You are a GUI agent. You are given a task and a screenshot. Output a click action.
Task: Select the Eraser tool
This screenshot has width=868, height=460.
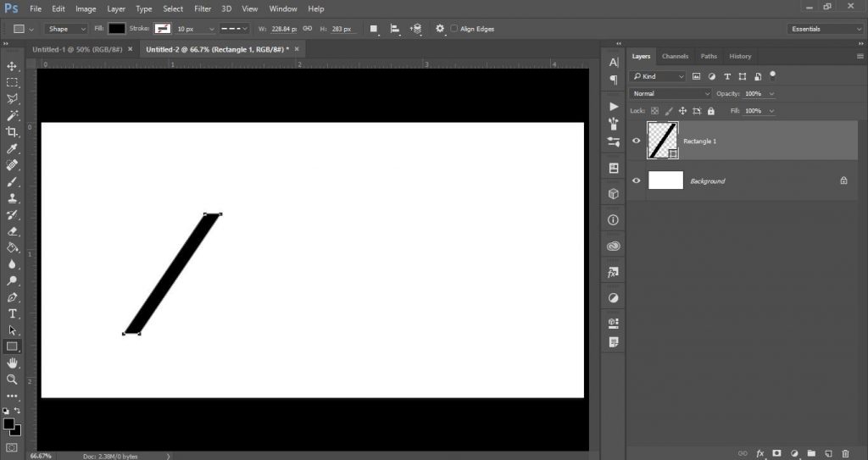(x=12, y=231)
